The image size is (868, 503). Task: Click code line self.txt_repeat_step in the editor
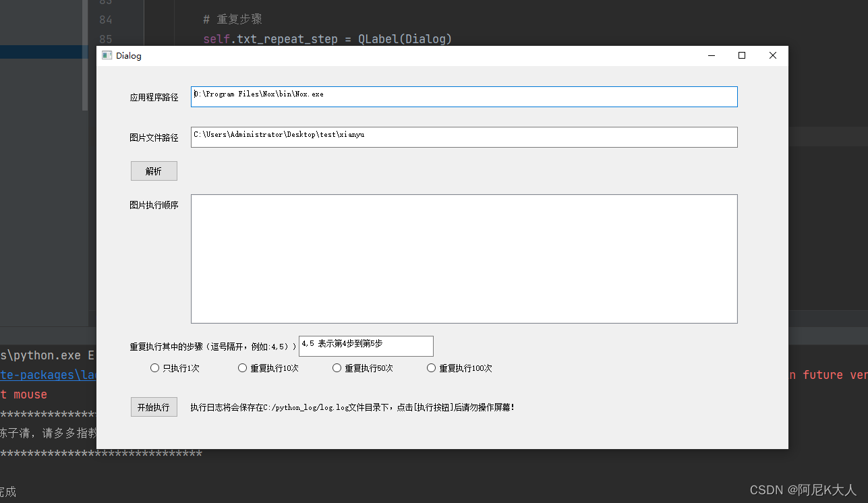click(327, 39)
